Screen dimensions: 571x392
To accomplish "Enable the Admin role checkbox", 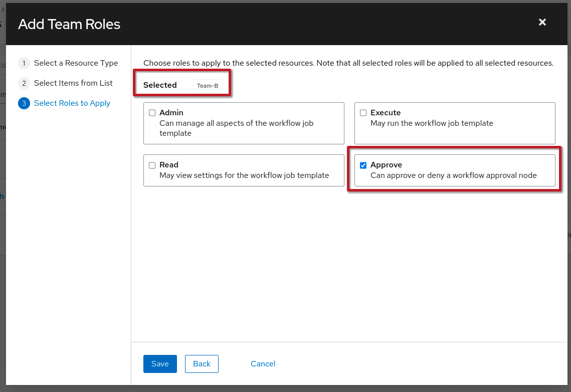I will [152, 113].
